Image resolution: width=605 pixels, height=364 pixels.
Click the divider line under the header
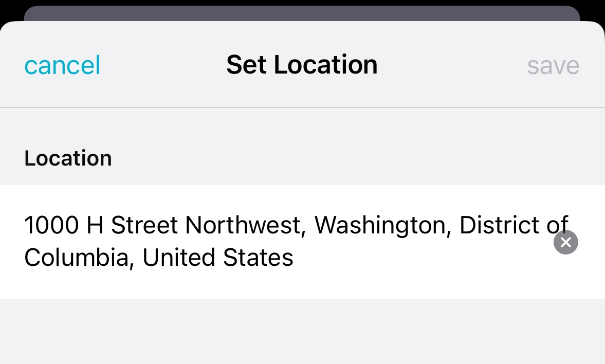pyautogui.click(x=302, y=108)
